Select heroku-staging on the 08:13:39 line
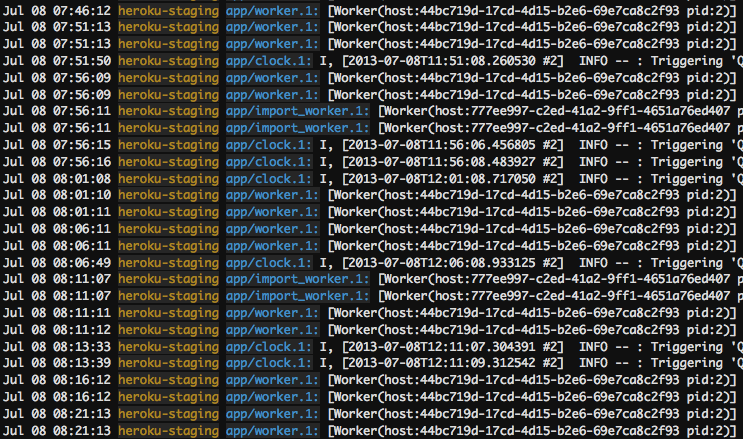The image size is (743, 439). tap(169, 363)
